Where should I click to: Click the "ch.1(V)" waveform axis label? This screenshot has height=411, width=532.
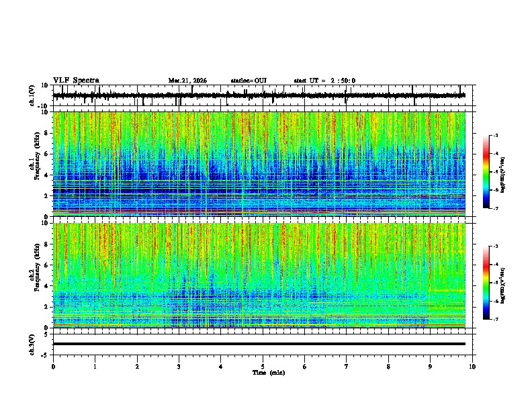32,95
